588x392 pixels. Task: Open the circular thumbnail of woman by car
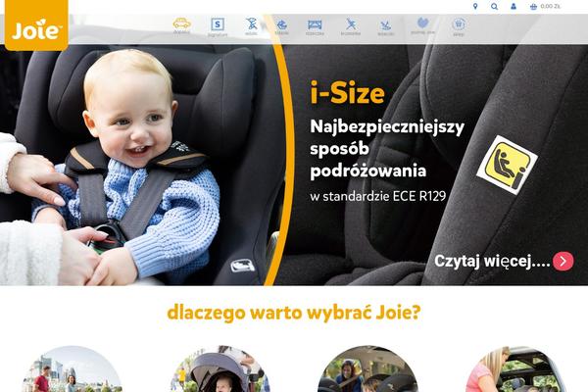coord(515,368)
